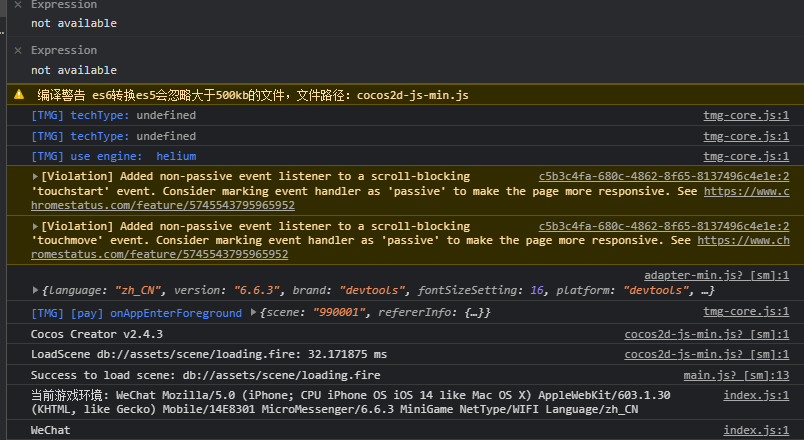Remove the second Expression watch entry
Viewport: 804px width, 440px height.
18,50
